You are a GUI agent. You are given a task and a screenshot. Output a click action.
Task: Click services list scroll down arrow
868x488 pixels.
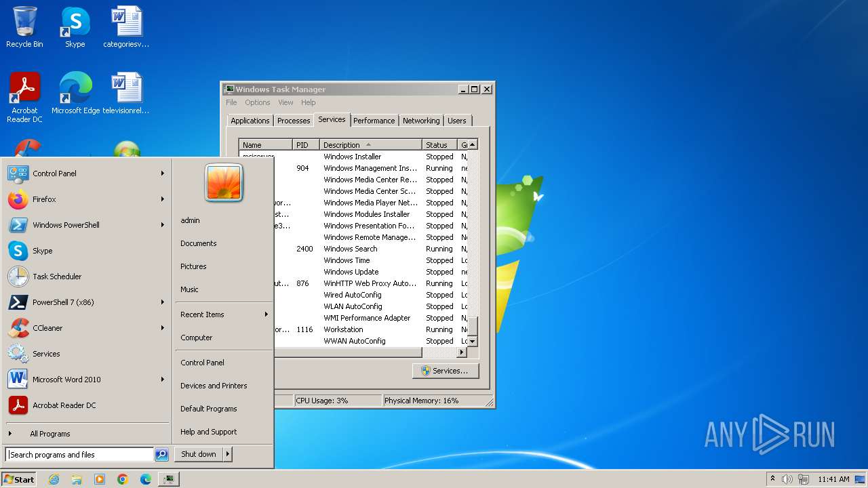click(473, 342)
